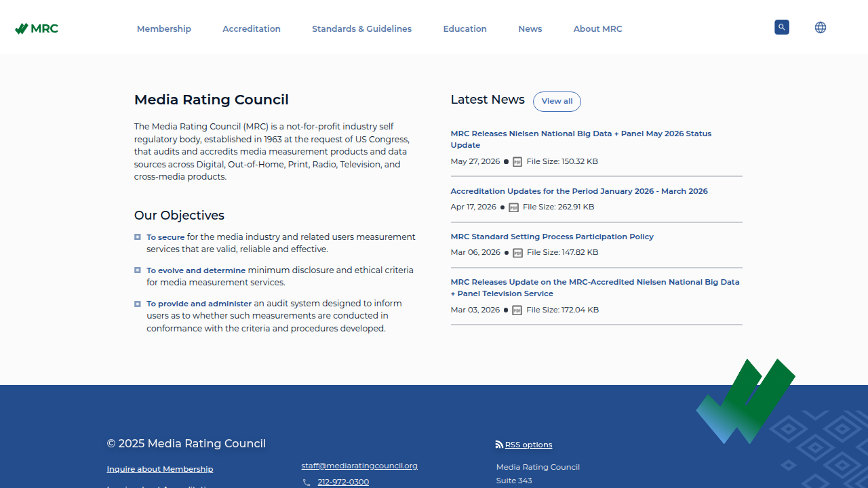The width and height of the screenshot is (868, 488).
Task: Open Nielsen May 2026 Status Update article
Action: coord(581,140)
